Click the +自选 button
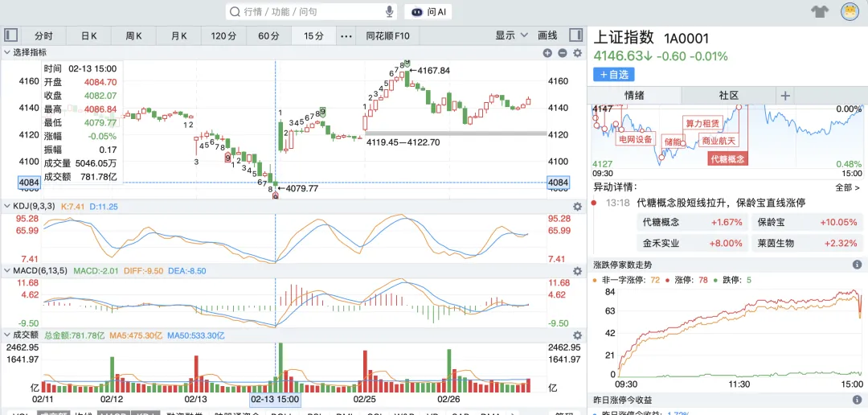 click(614, 75)
